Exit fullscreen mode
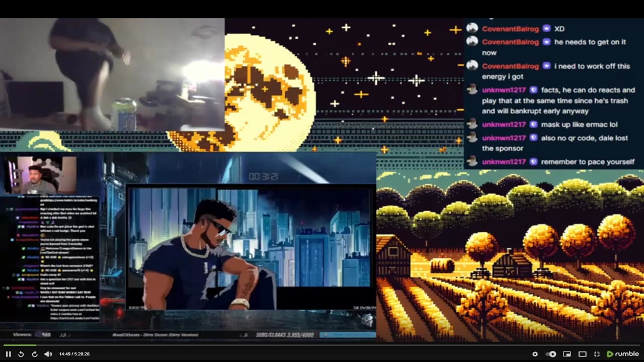644x362 pixels. (x=597, y=354)
